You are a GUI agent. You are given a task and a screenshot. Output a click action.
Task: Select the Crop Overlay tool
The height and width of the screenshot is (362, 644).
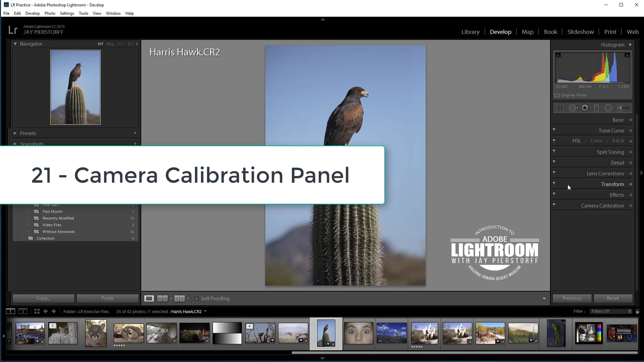(x=560, y=108)
